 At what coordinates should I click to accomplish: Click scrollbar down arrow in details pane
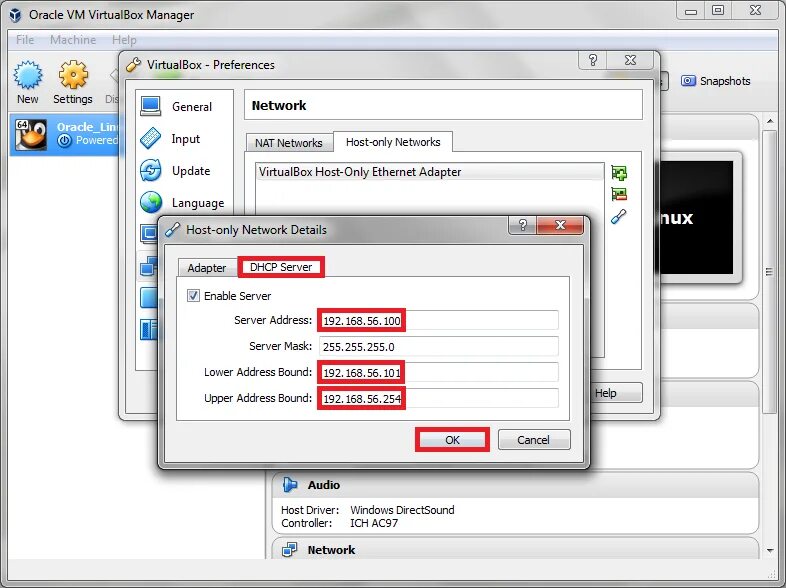pyautogui.click(x=769, y=550)
